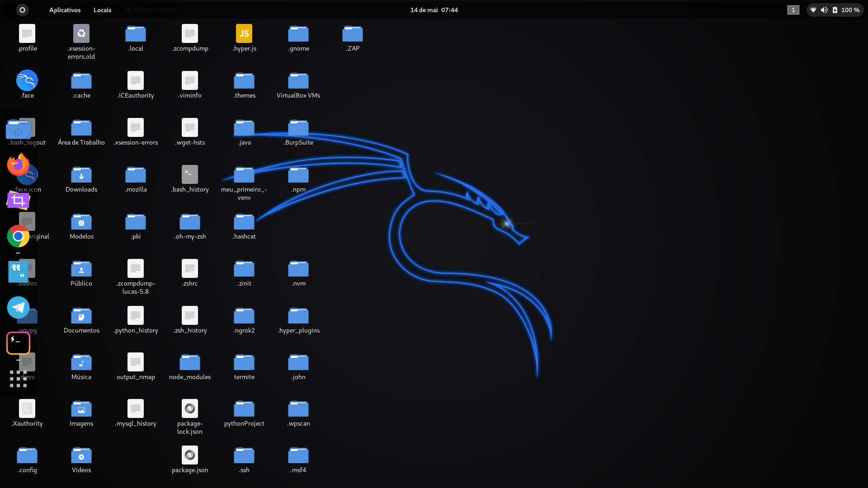Select the .ssh folder
This screenshot has width=868, height=488.
[x=244, y=455]
